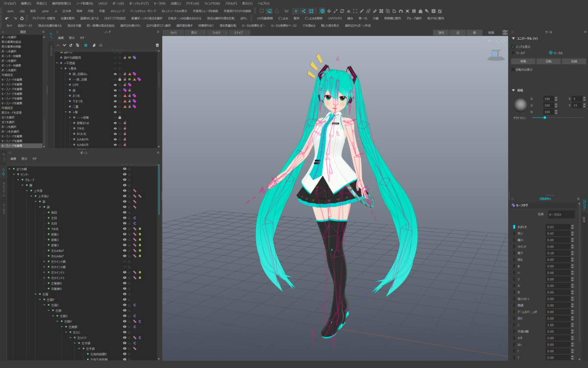The image size is (588, 368).
Task: Select the weight bucket tool icon
Action: pos(420,11)
